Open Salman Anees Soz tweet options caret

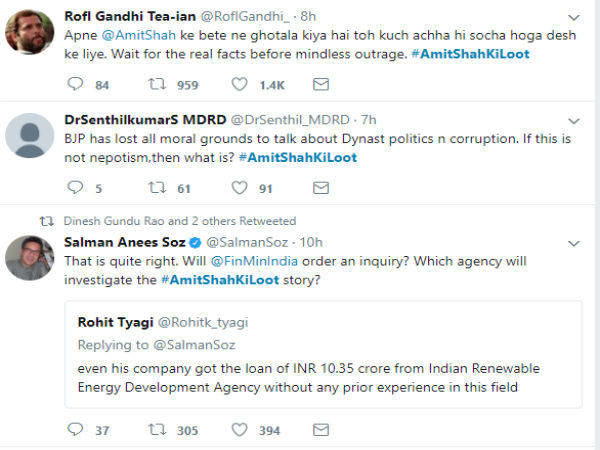[x=573, y=243]
